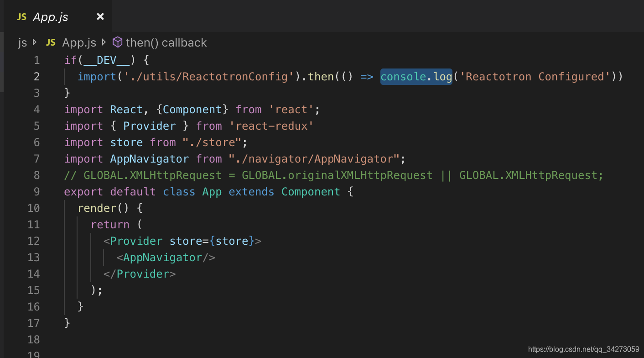The width and height of the screenshot is (644, 358).
Task: Click the 'Reactotron Configured' string
Action: click(x=535, y=77)
